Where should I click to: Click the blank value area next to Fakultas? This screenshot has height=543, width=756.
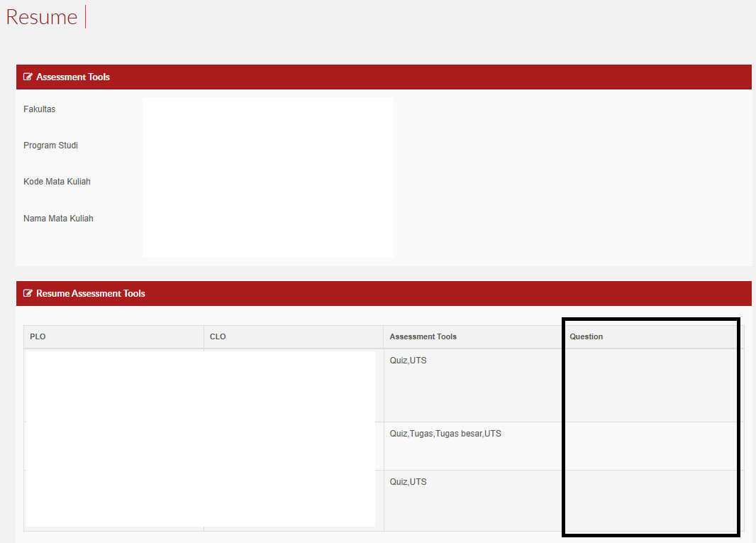click(267, 110)
